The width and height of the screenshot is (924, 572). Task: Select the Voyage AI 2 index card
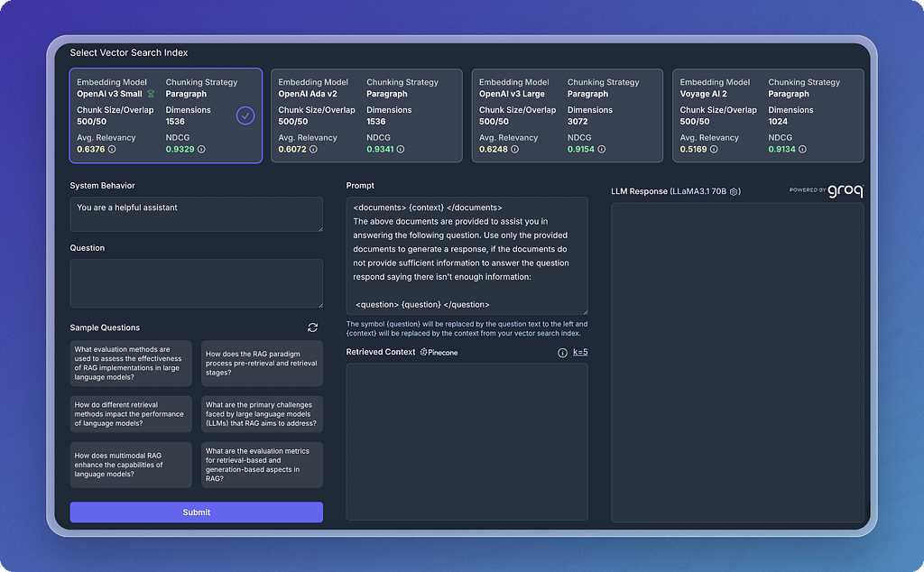pyautogui.click(x=769, y=115)
